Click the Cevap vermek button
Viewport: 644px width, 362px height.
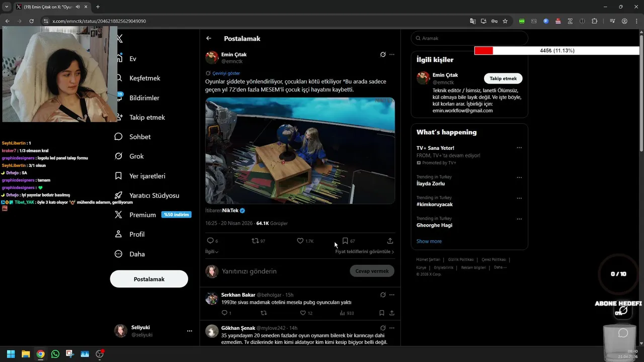372,271
